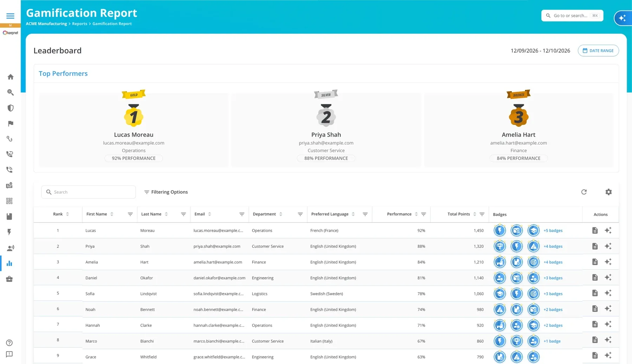Viewport: 632px width, 364px height.
Task: Click AI sparkle action for Priya row
Action: [608, 246]
